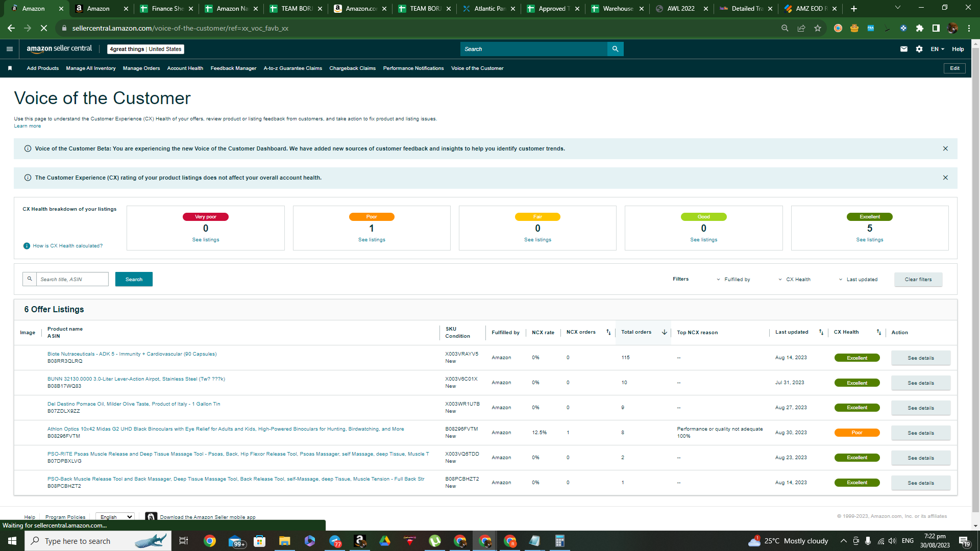The image size is (980, 551).
Task: Show hidden system tray icons
Action: [843, 541]
